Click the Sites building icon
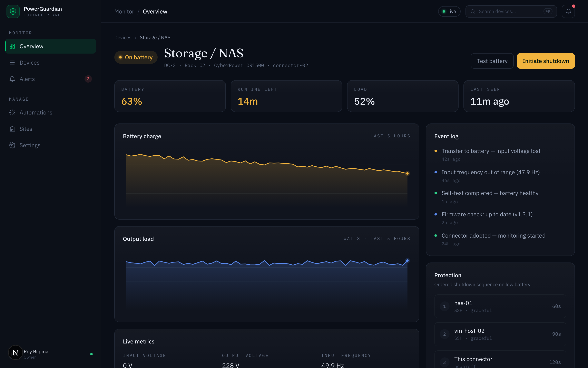Screen dimensions: 588x368 (12, 129)
